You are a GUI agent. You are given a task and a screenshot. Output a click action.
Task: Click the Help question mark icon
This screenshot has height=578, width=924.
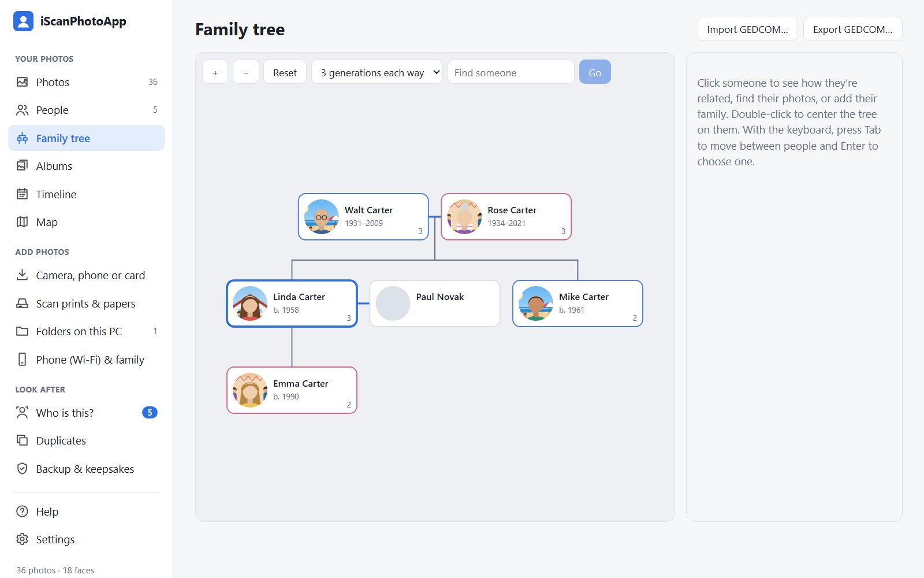point(22,512)
